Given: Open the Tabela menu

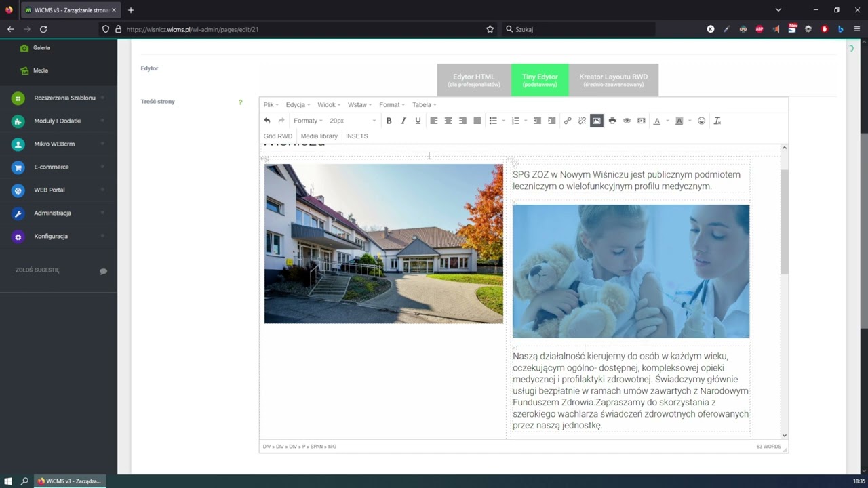Looking at the screenshot, I should (424, 105).
